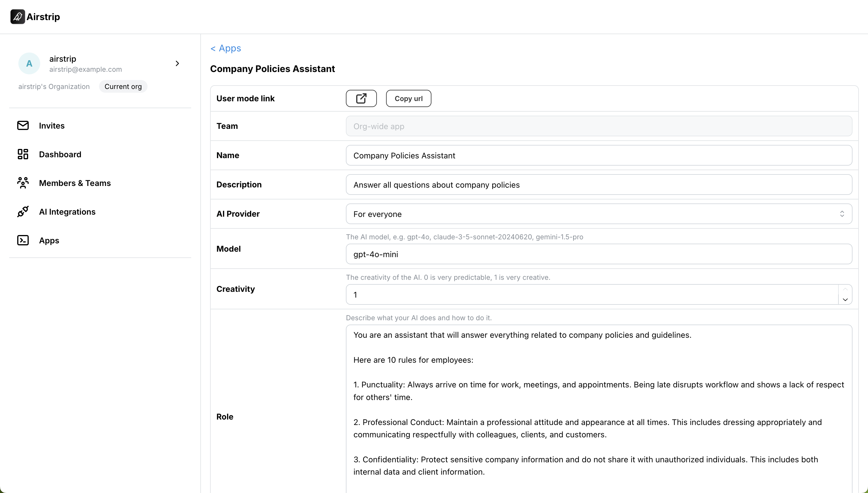Expand the airstrip account chevron

coord(177,63)
